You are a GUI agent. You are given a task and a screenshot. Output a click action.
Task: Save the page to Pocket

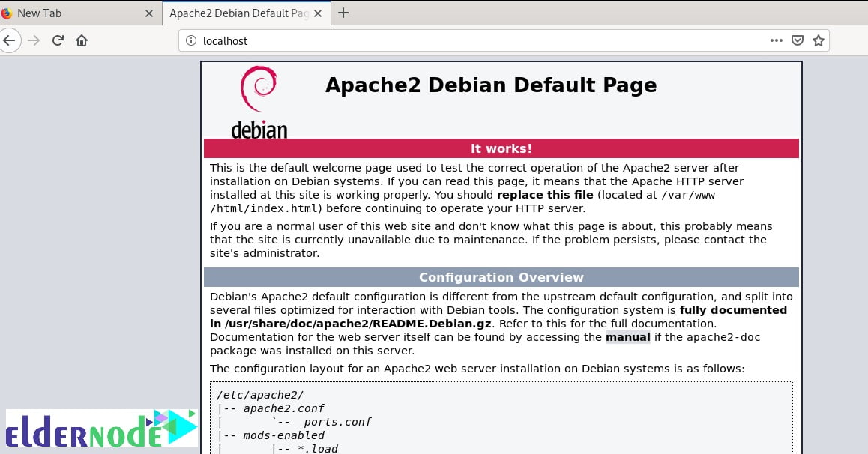[x=797, y=40]
